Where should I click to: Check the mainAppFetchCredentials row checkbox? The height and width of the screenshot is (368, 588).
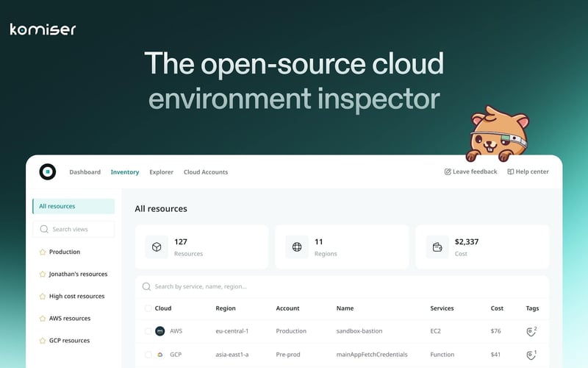(148, 355)
